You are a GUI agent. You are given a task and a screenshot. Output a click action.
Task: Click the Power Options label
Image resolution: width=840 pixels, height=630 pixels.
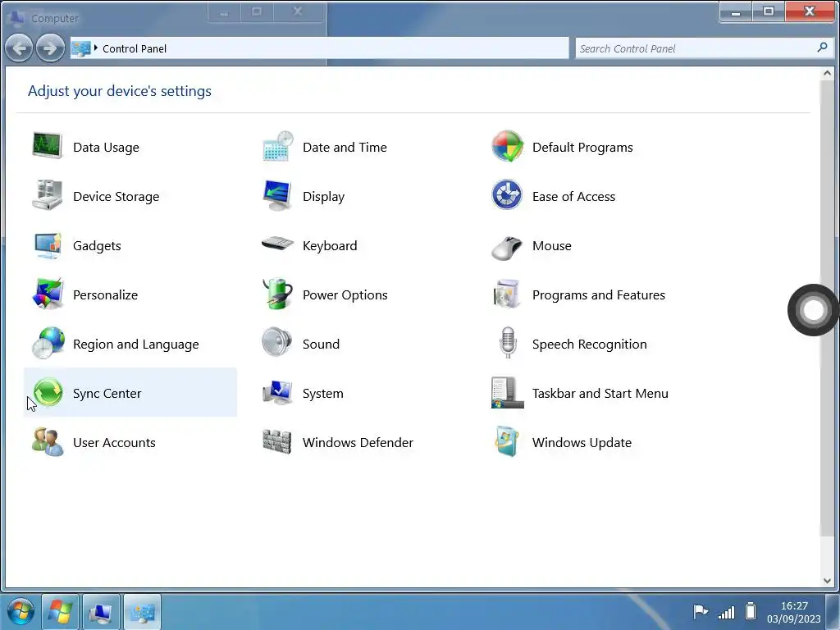[x=345, y=295]
